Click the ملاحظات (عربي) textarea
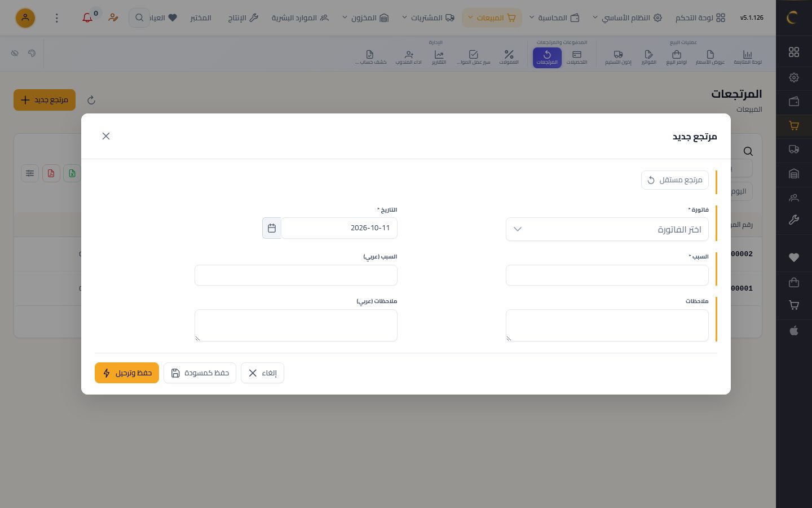 (296, 325)
